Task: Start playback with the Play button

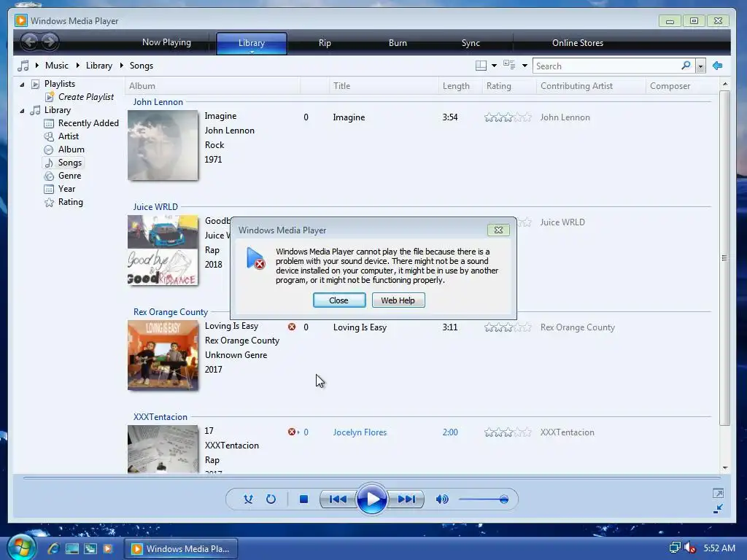Action: 371,499
